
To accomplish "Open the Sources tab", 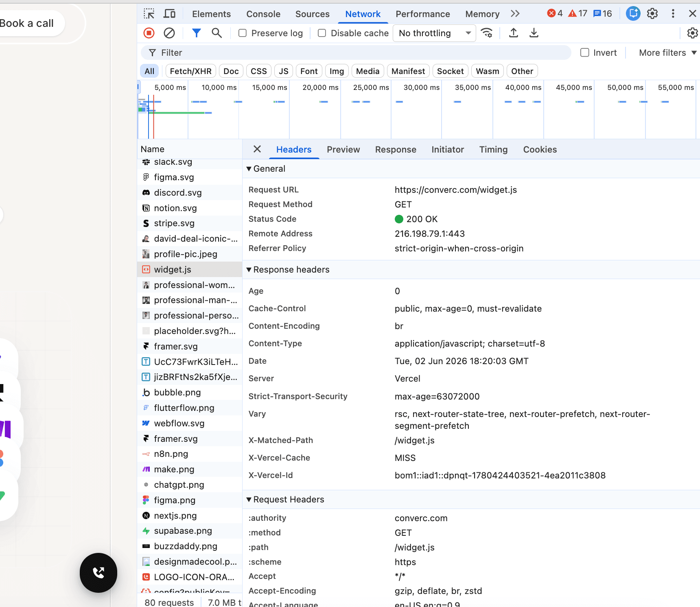I will [313, 14].
